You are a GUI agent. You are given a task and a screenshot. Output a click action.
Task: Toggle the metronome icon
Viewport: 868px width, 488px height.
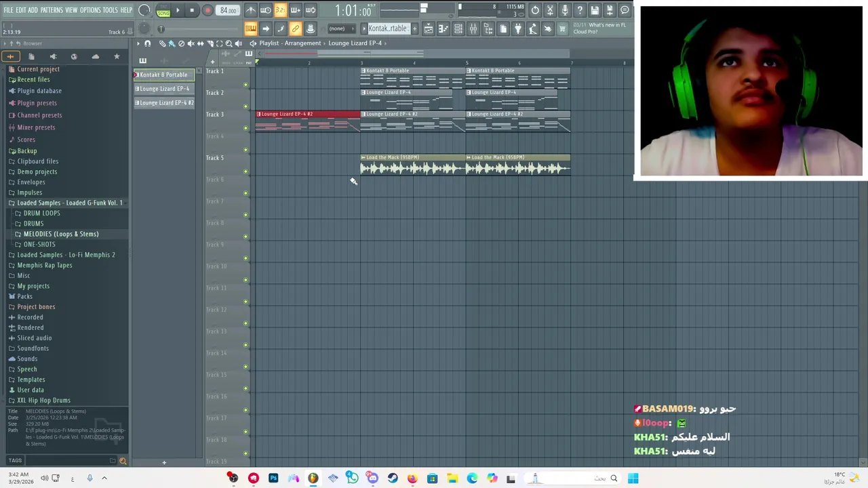coord(251,10)
